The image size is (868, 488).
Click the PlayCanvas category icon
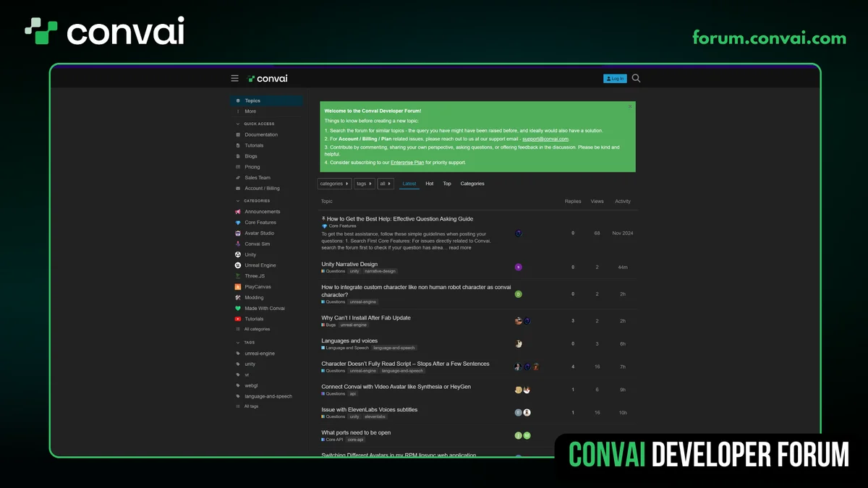point(238,287)
